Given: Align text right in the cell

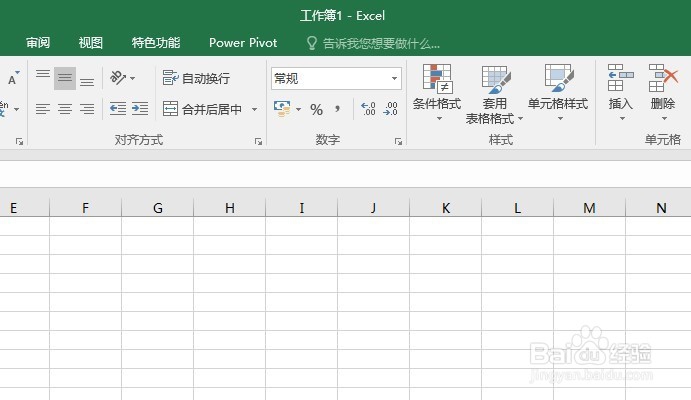Looking at the screenshot, I should 87,109.
